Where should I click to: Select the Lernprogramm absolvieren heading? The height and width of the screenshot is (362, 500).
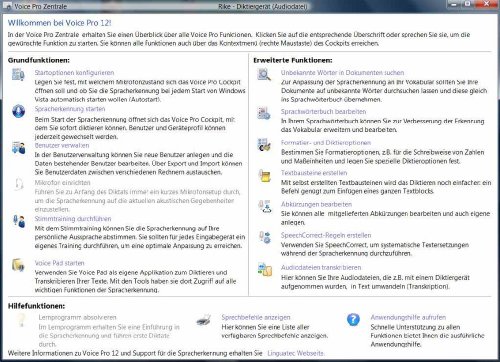pos(78,317)
